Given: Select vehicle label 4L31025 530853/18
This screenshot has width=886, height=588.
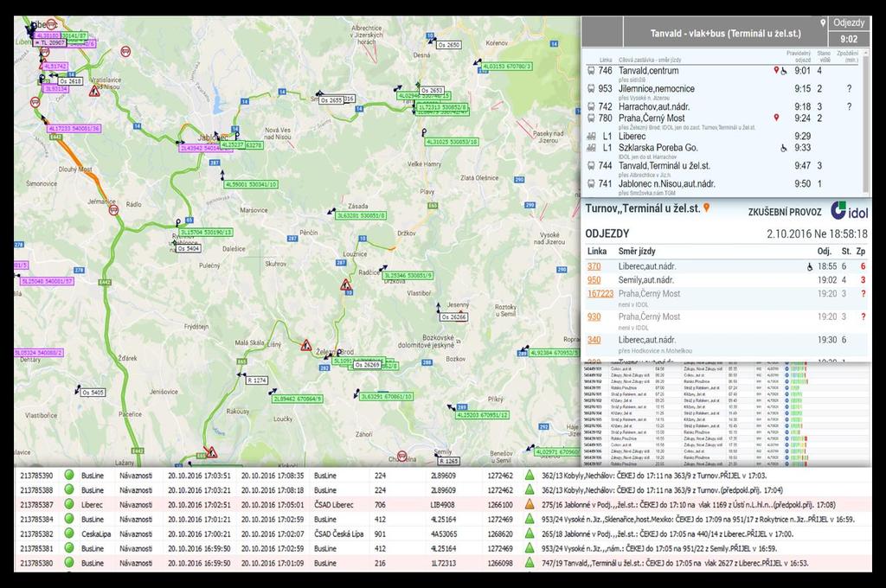Looking at the screenshot, I should coord(452,142).
